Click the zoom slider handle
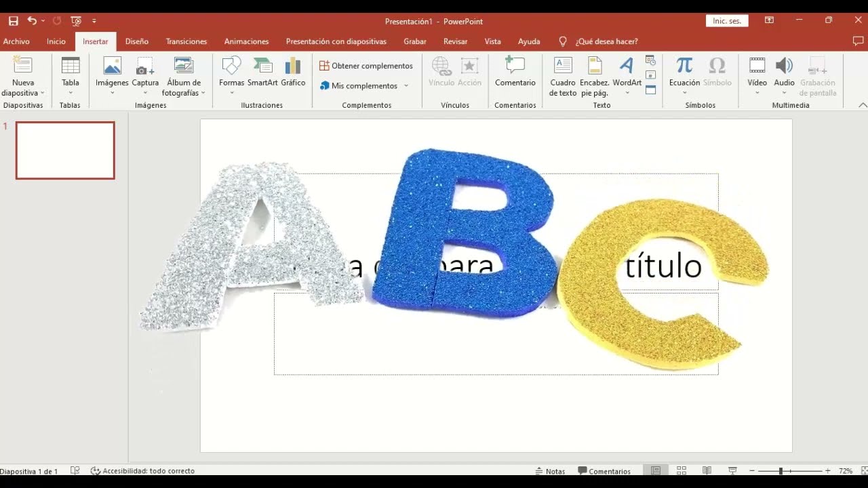Screen dimensions: 868x488 pyautogui.click(x=781, y=471)
